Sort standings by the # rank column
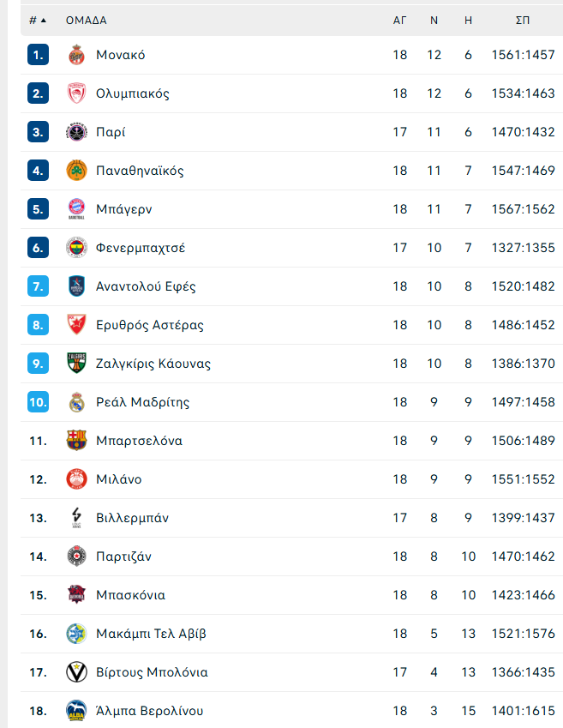 (38, 20)
